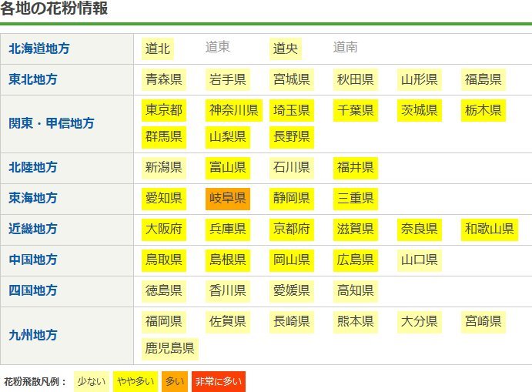Open the 高知県 prefecture link
This screenshot has height=392, width=532.
click(355, 290)
